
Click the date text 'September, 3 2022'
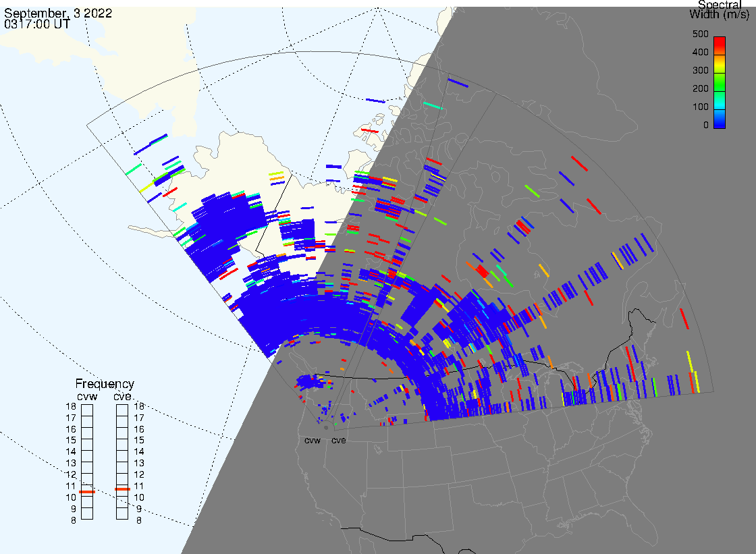pos(58,13)
